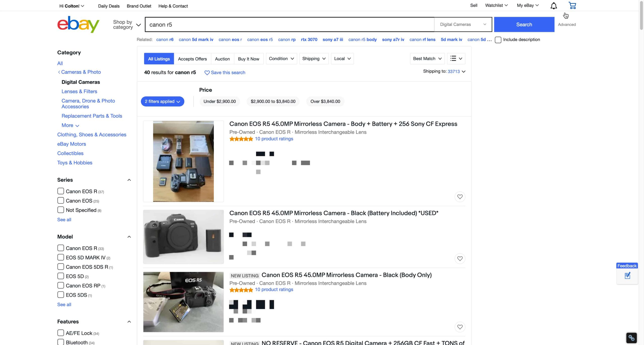This screenshot has height=345, width=644.
Task: Check the Canon EOS 5DS R model
Action: 61,267
